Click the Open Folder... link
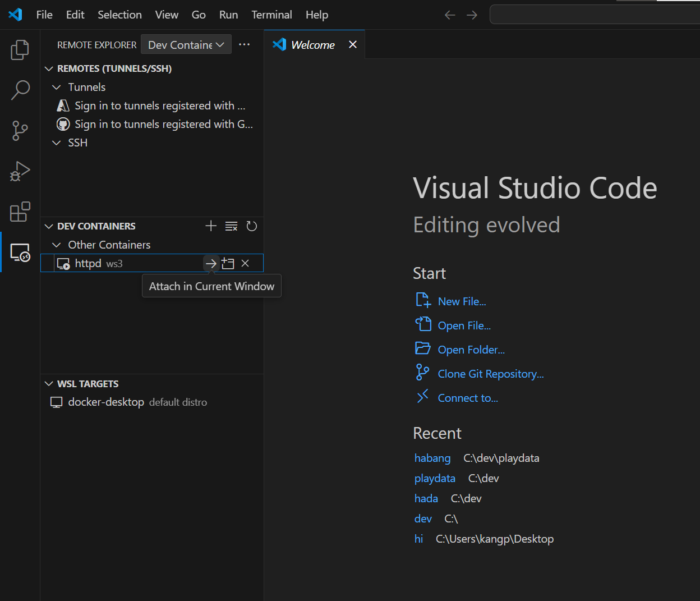This screenshot has height=601, width=700. point(471,350)
